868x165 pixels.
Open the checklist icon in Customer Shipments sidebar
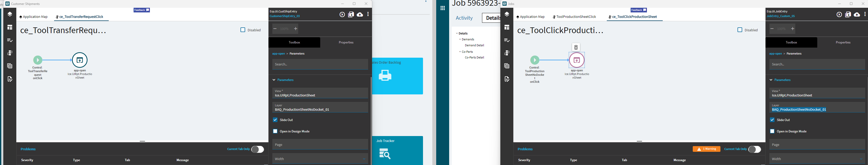[x=10, y=40]
